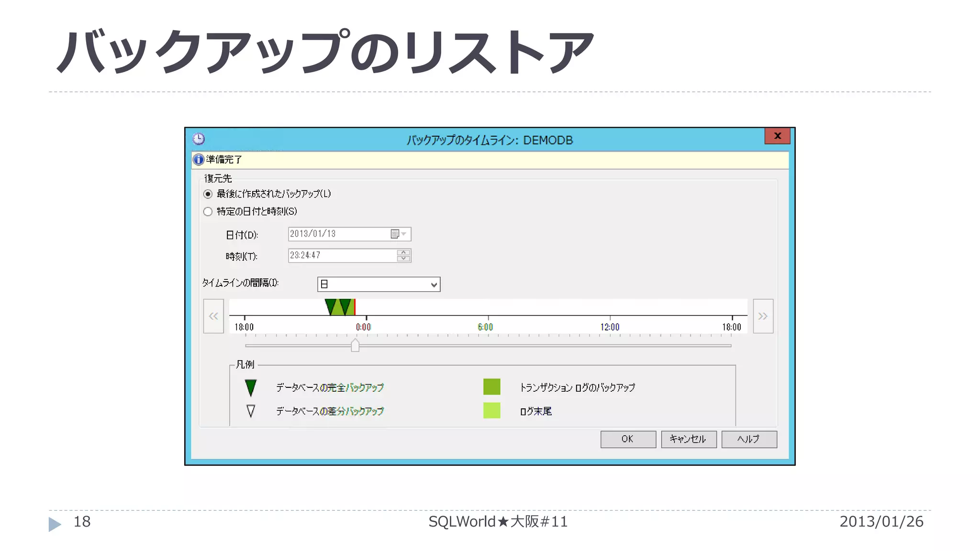Image resolution: width=980 pixels, height=551 pixels.
Task: Click the トランザクション ログのバックアップ legend text
Action: [x=578, y=387]
